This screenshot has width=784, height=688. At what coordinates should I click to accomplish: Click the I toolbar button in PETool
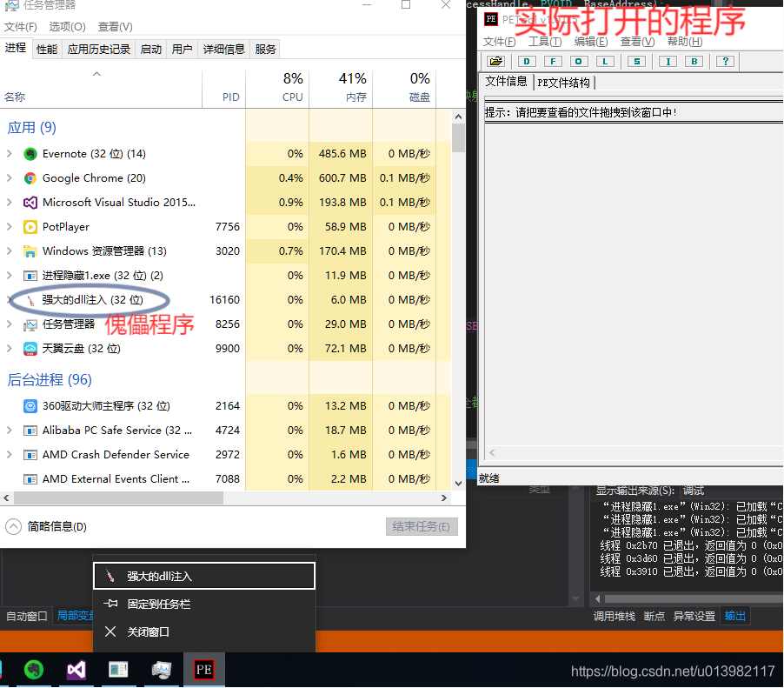click(x=668, y=61)
